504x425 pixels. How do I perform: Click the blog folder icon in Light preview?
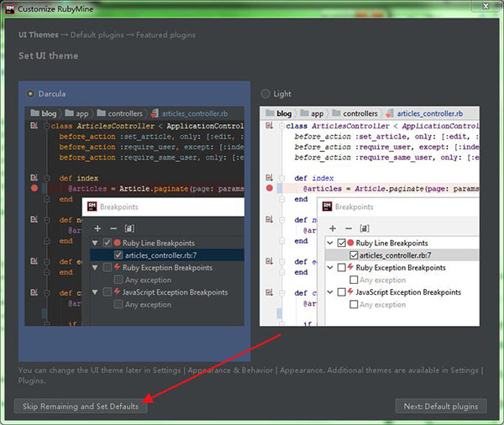[x=270, y=113]
